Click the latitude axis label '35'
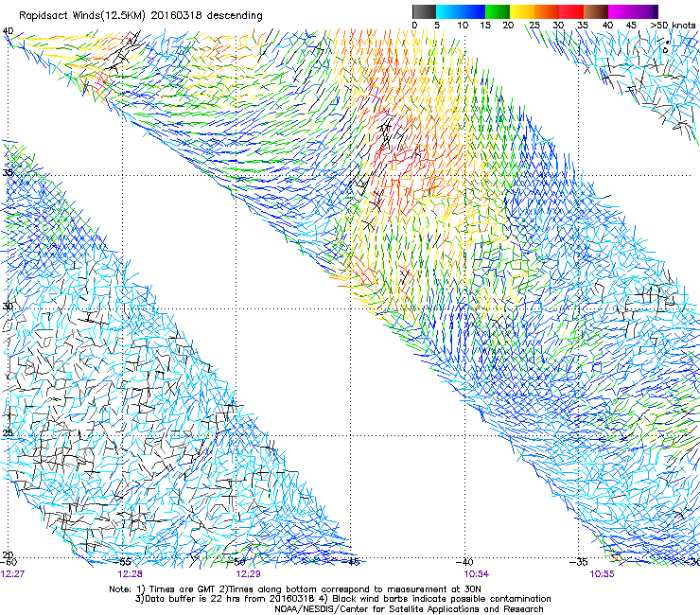700x615 pixels. click(x=8, y=172)
